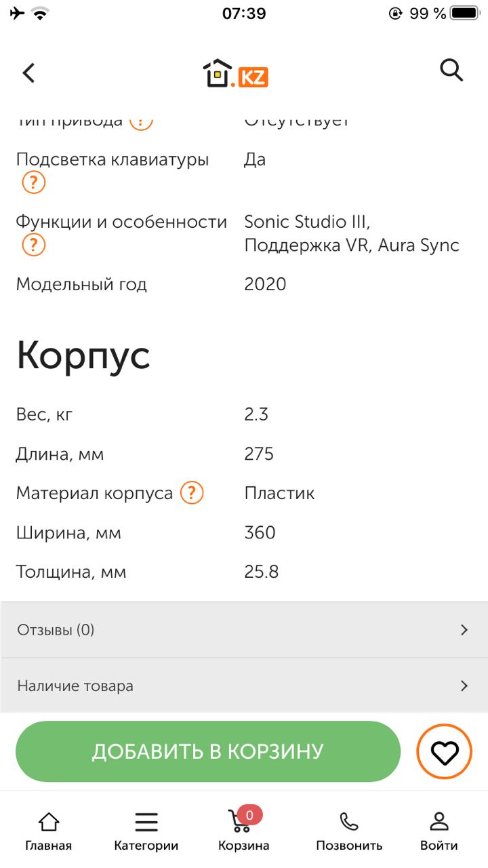Tap the back arrow icon
488x868 pixels.
click(x=28, y=73)
